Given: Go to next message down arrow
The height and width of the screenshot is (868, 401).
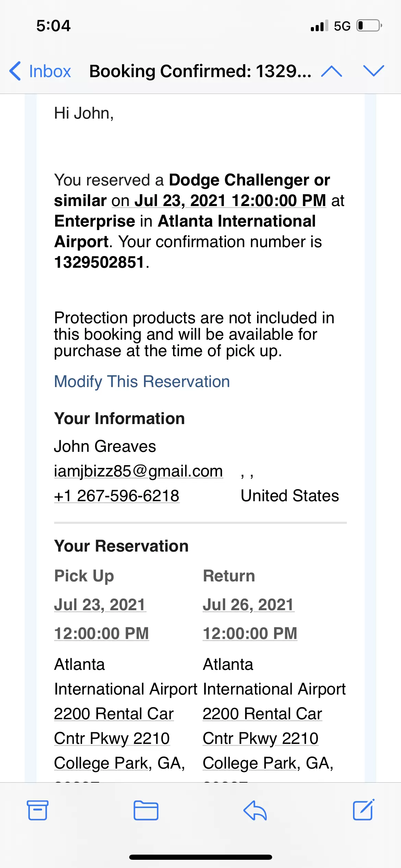Looking at the screenshot, I should click(x=374, y=71).
